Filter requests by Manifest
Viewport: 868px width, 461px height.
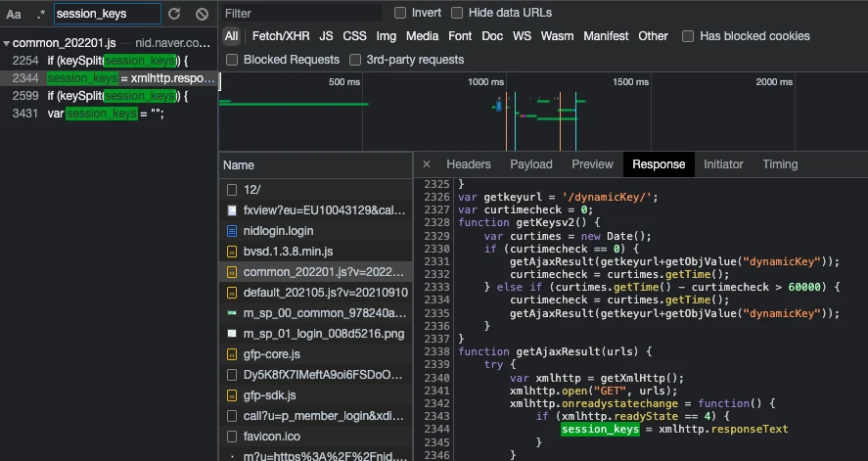[x=606, y=36]
